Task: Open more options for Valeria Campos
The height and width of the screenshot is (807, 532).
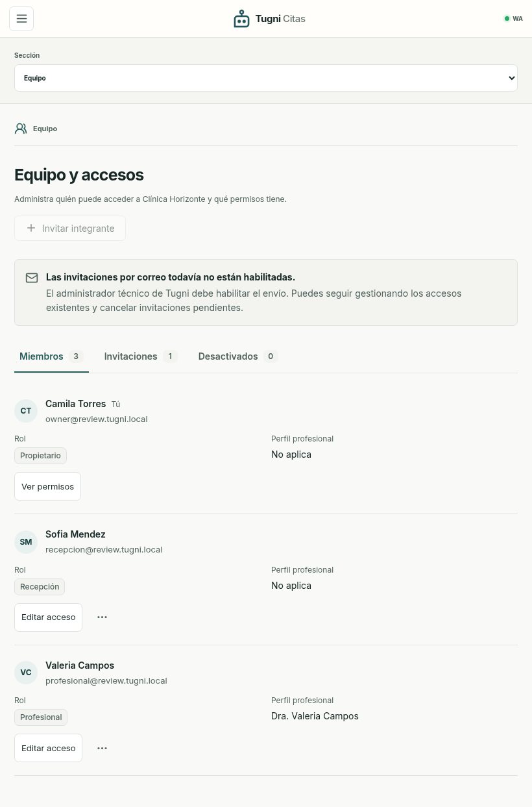Action: (102, 748)
